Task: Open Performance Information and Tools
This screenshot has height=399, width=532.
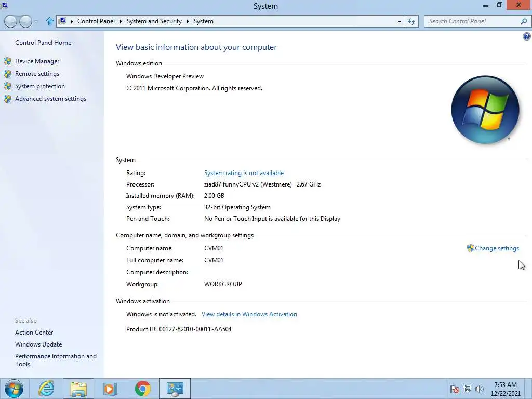Action: (56, 360)
